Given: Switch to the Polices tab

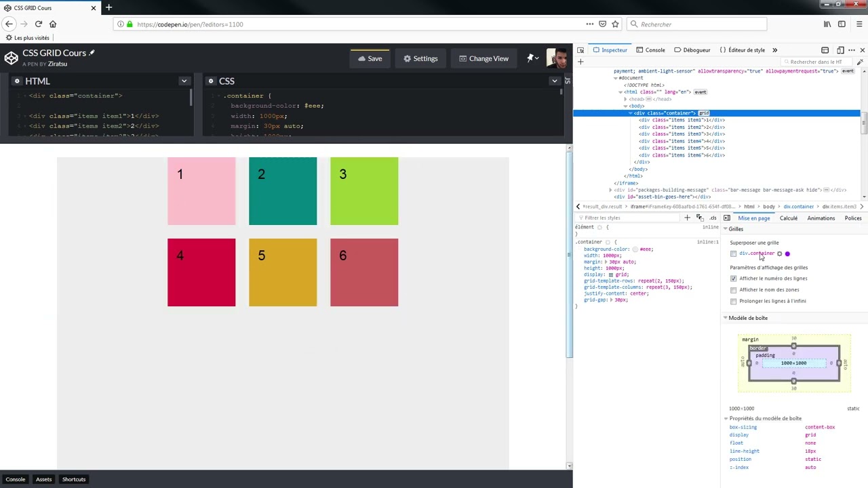Looking at the screenshot, I should [x=853, y=218].
